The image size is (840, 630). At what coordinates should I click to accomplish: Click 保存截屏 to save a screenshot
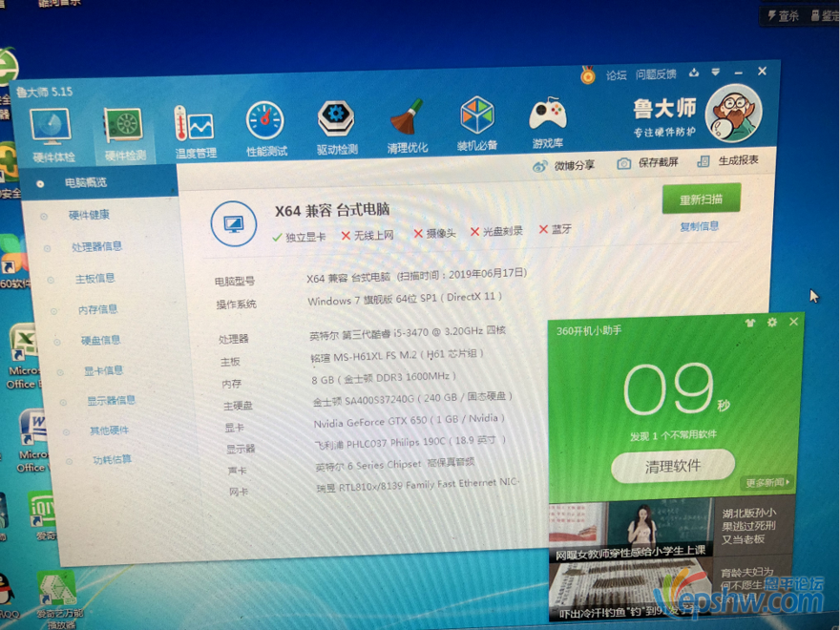point(648,163)
